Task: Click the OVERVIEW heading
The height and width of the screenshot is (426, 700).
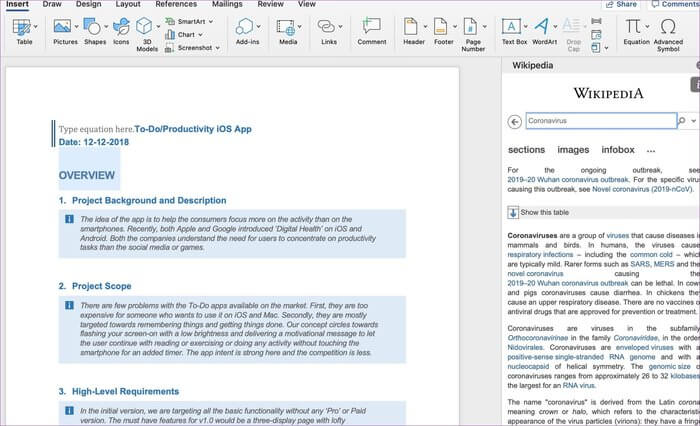Action: (x=87, y=175)
